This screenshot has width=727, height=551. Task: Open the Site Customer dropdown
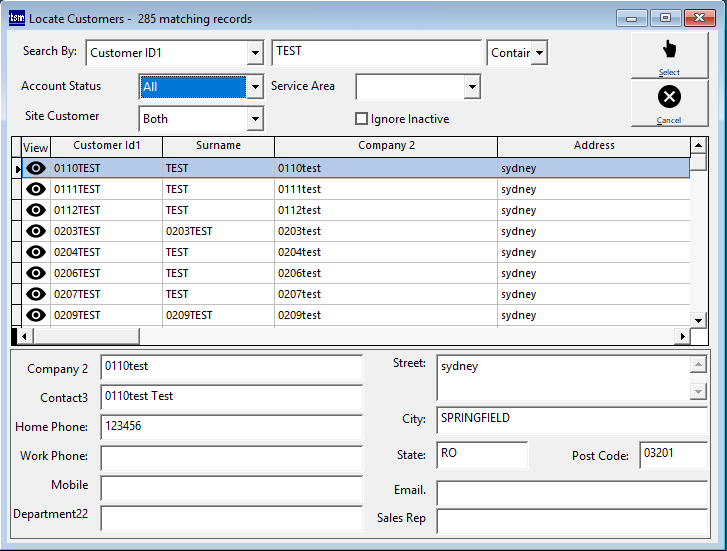point(255,119)
